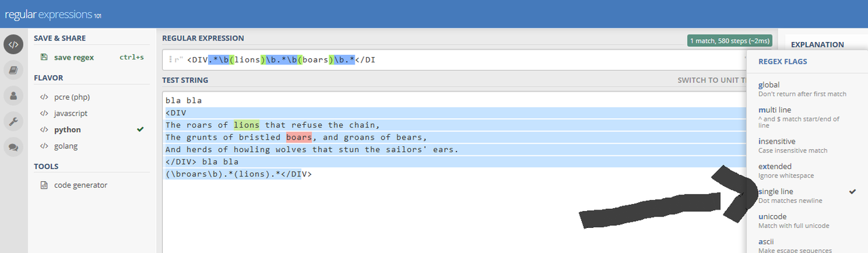Open the community chat bubbles icon
This screenshot has height=253, width=868.
click(x=14, y=147)
